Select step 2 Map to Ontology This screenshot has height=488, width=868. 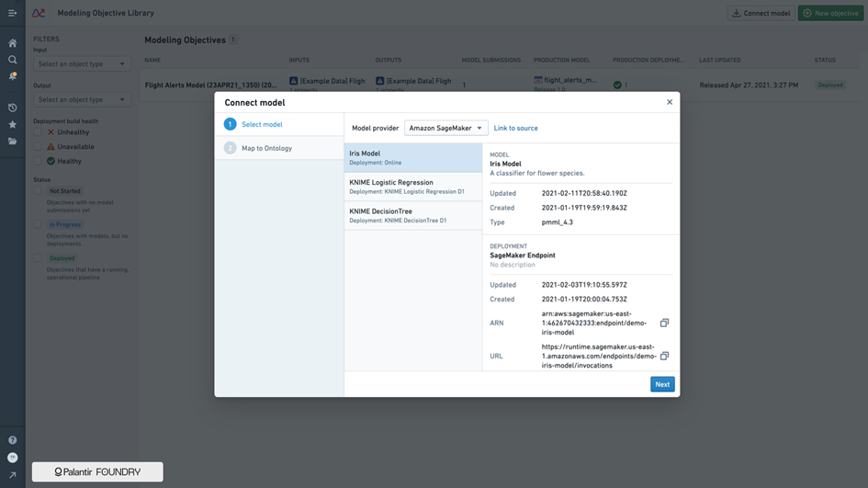[279, 148]
